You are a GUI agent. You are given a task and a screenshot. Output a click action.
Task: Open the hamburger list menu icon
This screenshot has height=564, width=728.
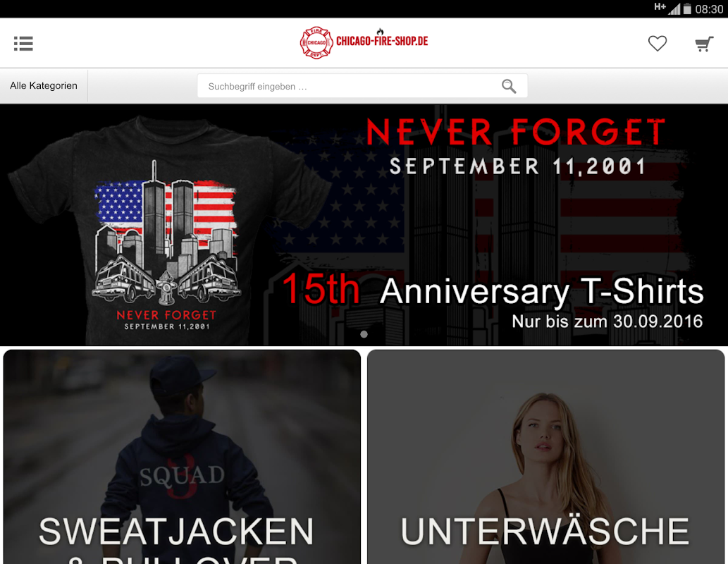point(23,43)
